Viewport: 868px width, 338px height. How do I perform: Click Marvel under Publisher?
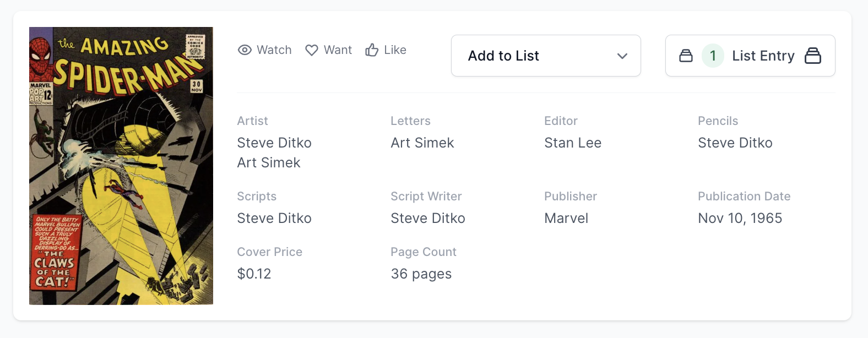[x=566, y=219]
